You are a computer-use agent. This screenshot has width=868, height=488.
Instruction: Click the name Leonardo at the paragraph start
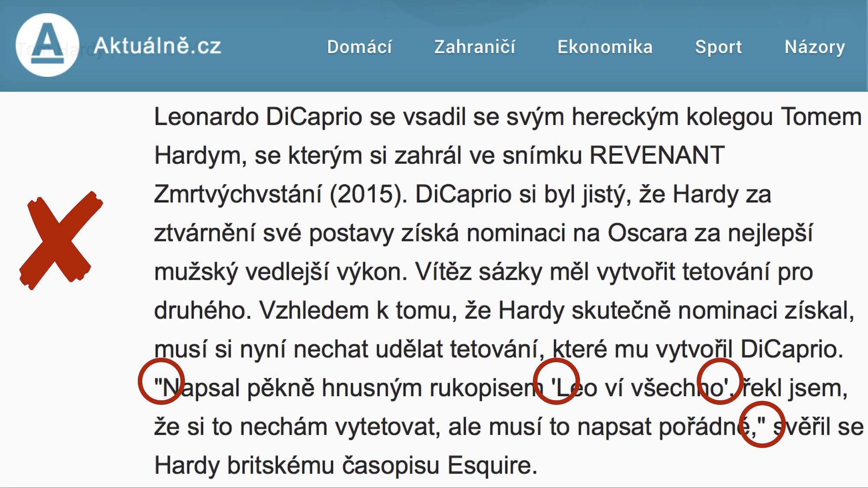point(206,117)
